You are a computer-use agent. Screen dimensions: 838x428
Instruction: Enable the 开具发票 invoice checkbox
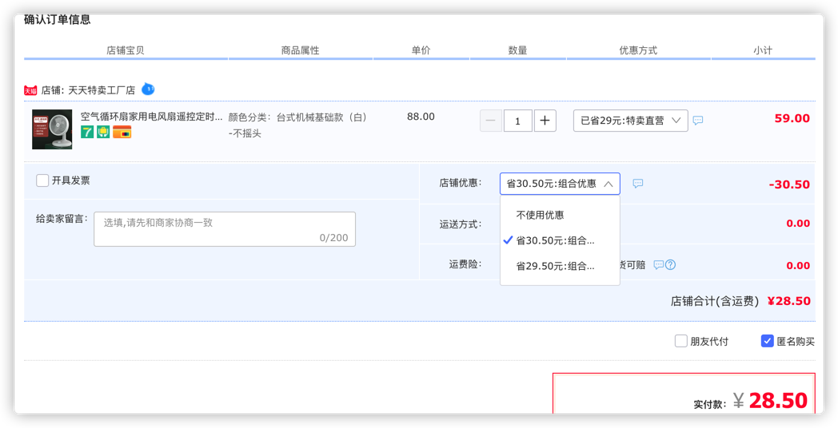coord(42,181)
